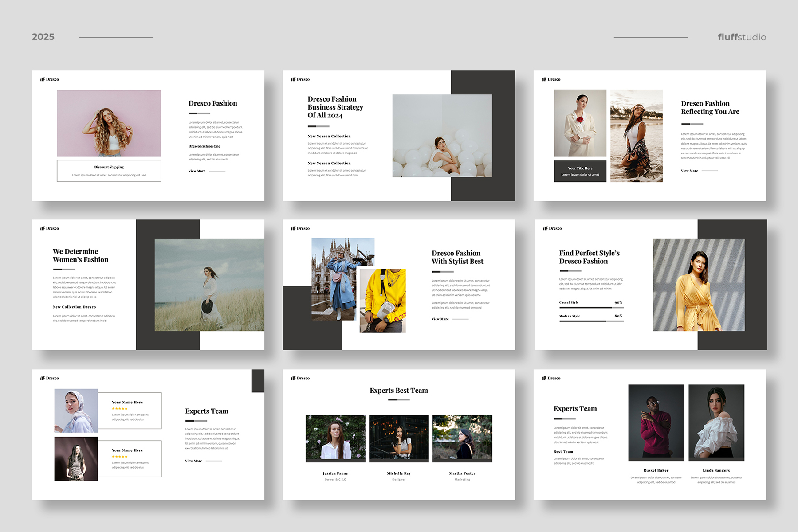The height and width of the screenshot is (532, 798).
Task: Click the Dresco logo on the pink-background photo slide
Action: coord(50,79)
